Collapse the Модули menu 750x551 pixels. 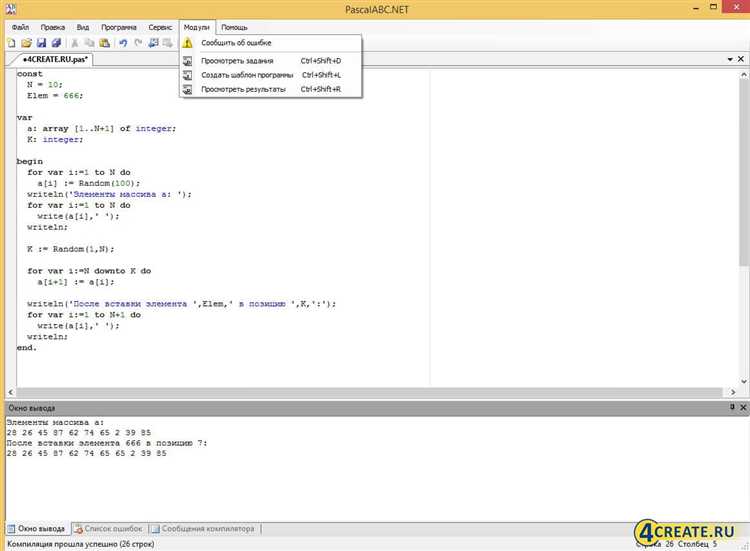[x=197, y=27]
